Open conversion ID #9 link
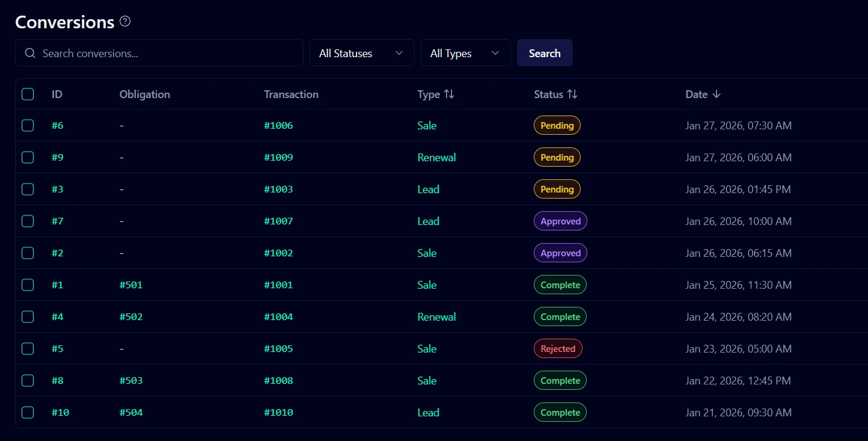The height and width of the screenshot is (441, 868). point(58,158)
